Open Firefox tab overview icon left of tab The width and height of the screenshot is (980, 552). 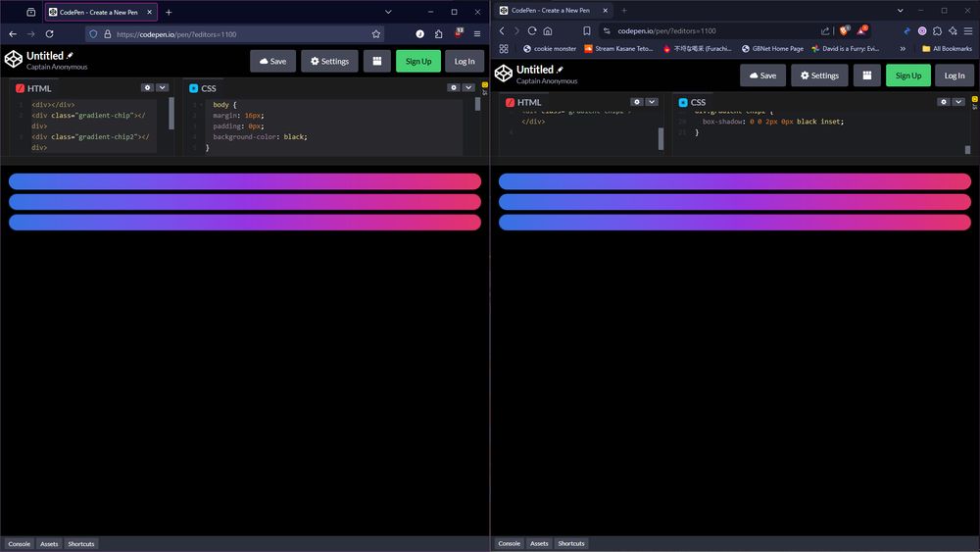[30, 12]
